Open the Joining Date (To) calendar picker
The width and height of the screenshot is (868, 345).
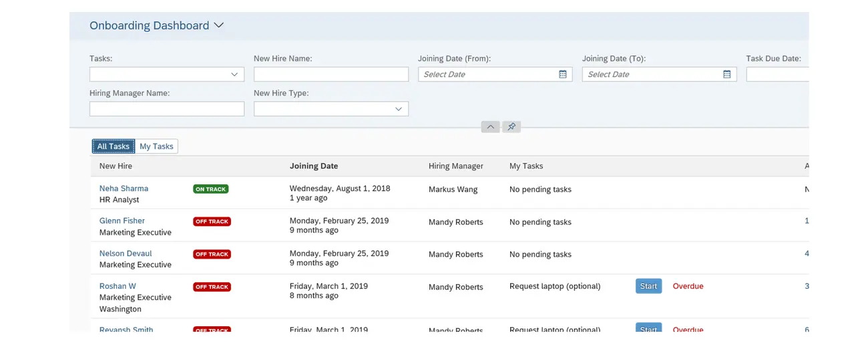(x=727, y=74)
